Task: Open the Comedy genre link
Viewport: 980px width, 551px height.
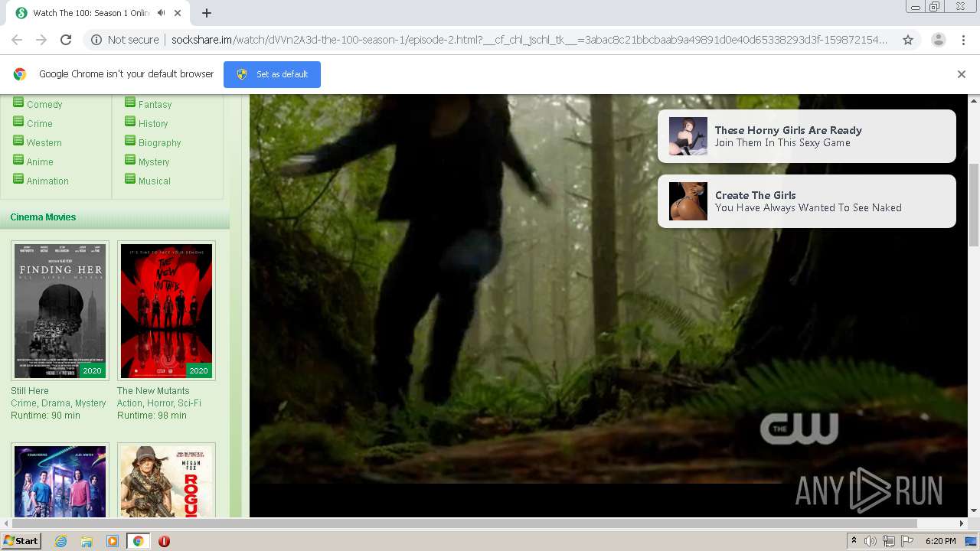Action: click(x=44, y=104)
